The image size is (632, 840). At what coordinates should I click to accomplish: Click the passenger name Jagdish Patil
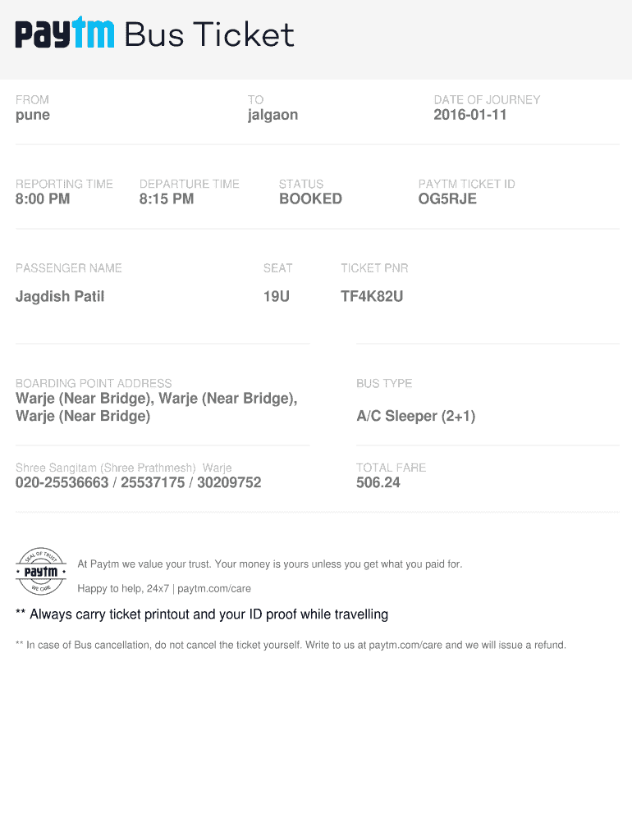click(x=60, y=296)
